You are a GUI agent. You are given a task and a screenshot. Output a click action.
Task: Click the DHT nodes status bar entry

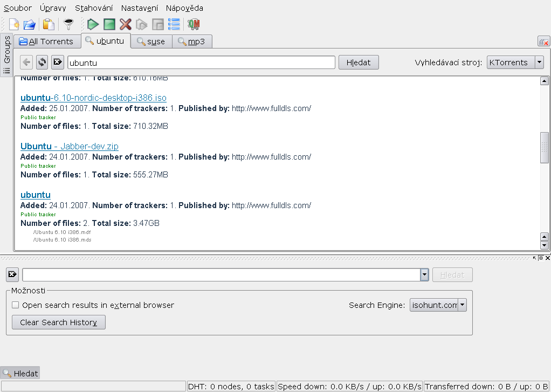[x=231, y=387]
